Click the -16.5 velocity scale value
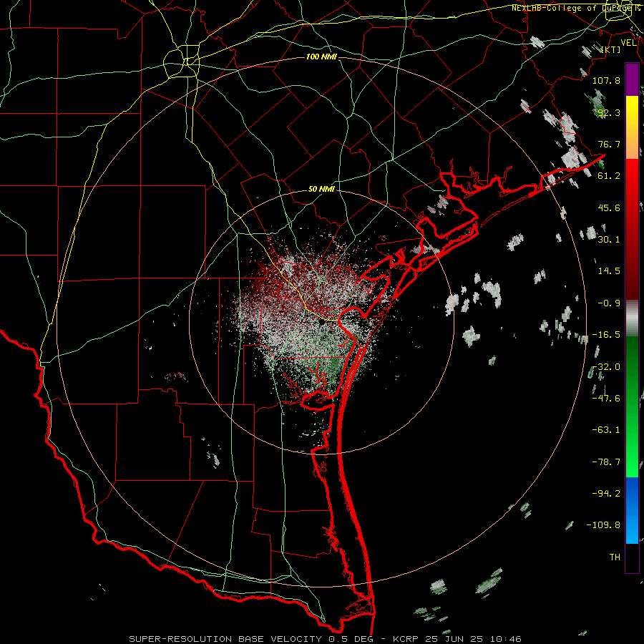644x644 pixels. (606, 335)
